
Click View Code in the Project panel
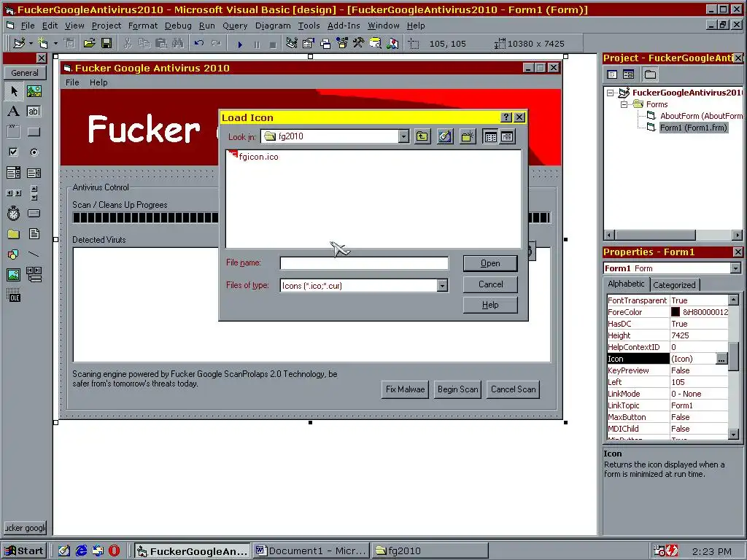click(x=612, y=74)
